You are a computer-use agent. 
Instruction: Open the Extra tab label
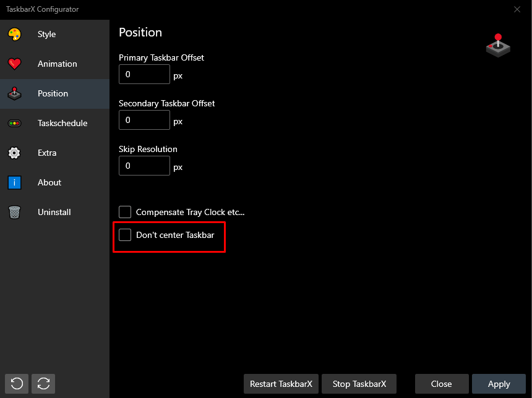pyautogui.click(x=47, y=153)
